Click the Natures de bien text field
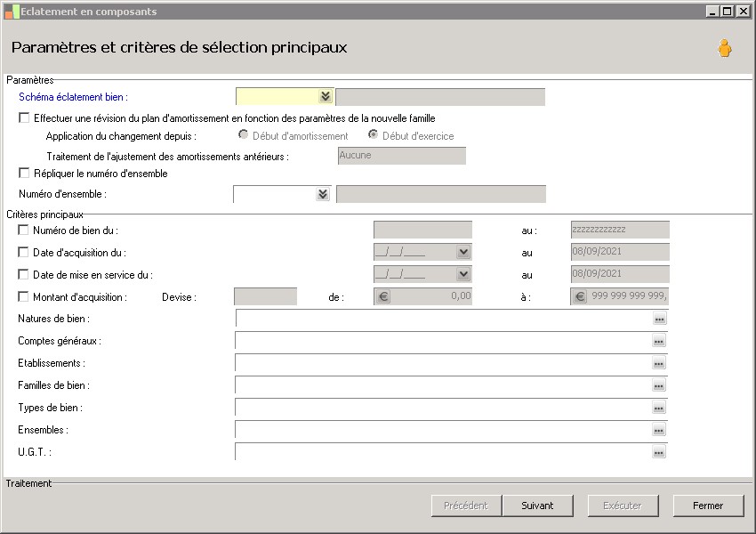This screenshot has height=534, width=756. pyautogui.click(x=442, y=319)
